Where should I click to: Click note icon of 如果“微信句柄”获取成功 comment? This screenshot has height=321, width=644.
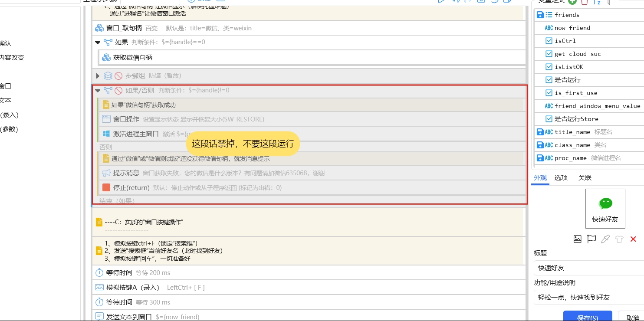click(106, 105)
